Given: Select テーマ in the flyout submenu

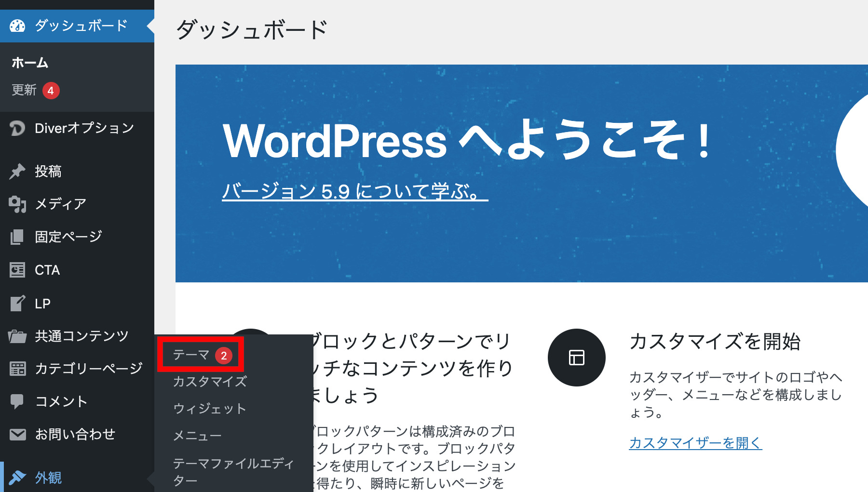Looking at the screenshot, I should coord(191,355).
